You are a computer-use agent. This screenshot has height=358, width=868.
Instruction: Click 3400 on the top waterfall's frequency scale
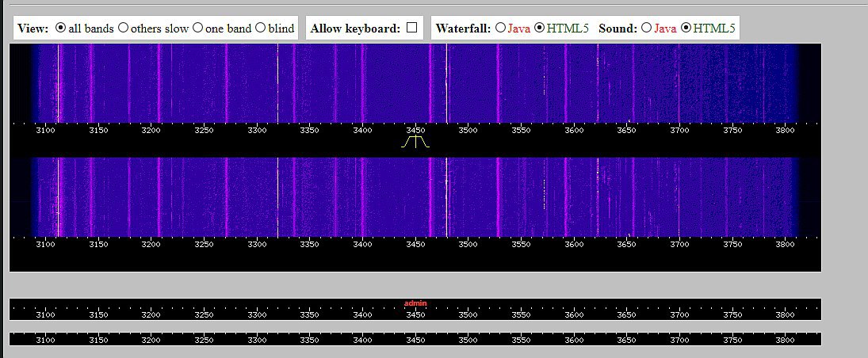pyautogui.click(x=362, y=131)
